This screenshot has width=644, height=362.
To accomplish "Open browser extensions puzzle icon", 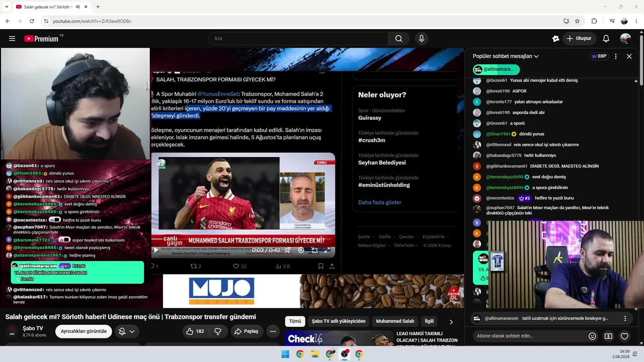I will coord(594,21).
